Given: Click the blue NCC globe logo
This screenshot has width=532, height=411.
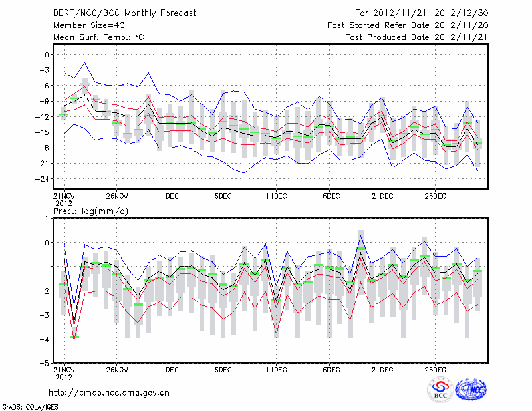Looking at the screenshot, I should click(469, 390).
